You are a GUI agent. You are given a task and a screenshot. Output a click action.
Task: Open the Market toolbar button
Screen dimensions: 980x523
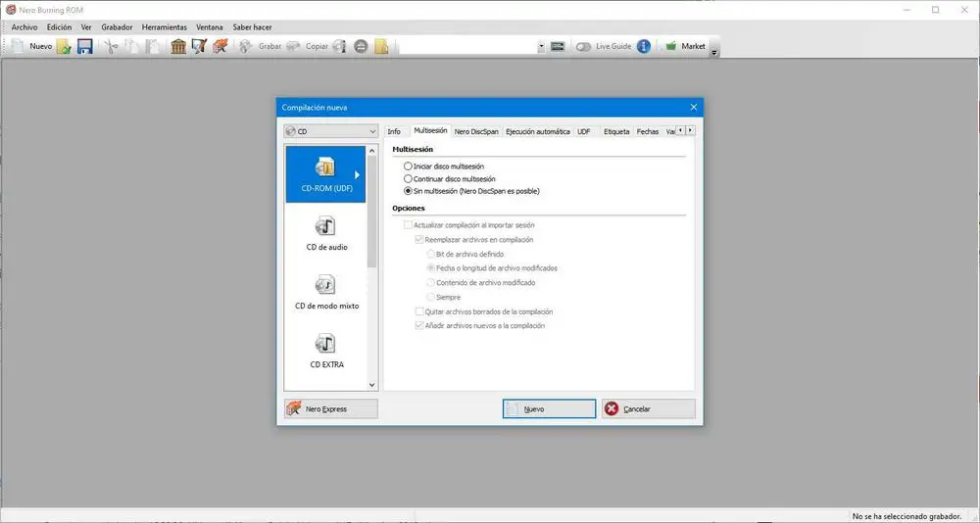tap(685, 46)
